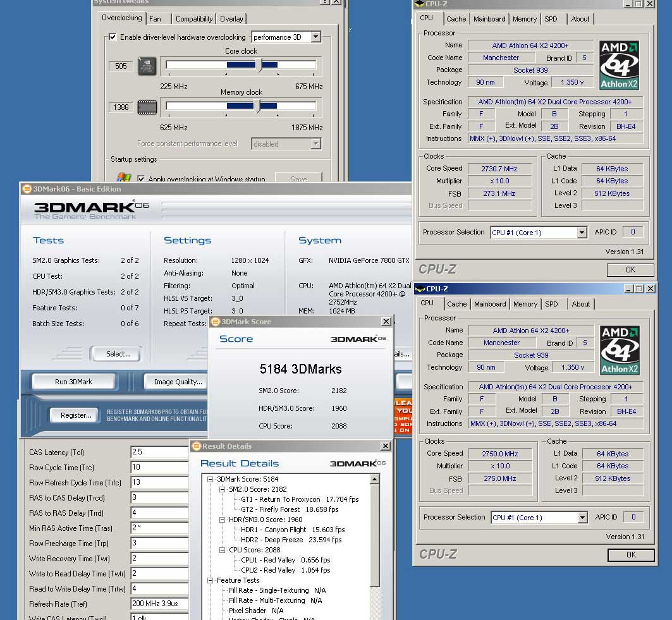This screenshot has height=620, width=672.
Task: Click OK in the upper CPU-Z window
Action: (630, 270)
